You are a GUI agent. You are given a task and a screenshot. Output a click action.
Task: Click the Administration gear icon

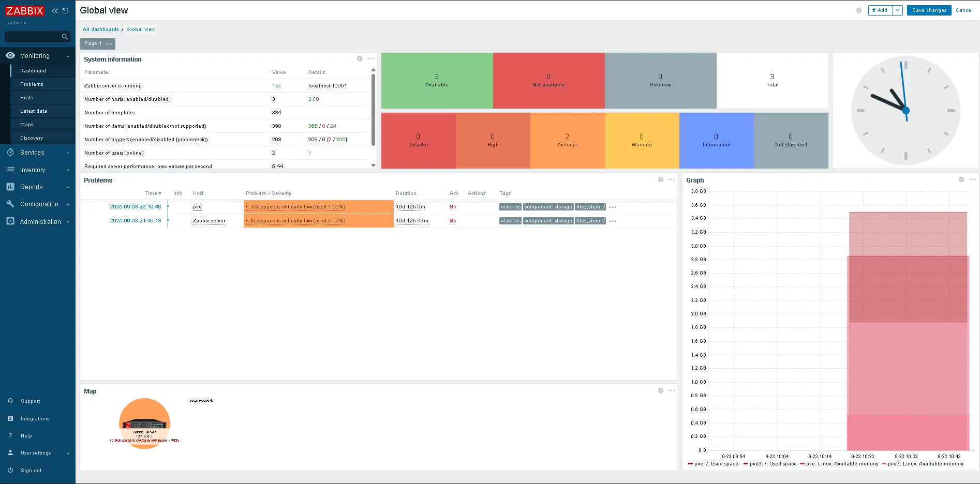coord(10,221)
